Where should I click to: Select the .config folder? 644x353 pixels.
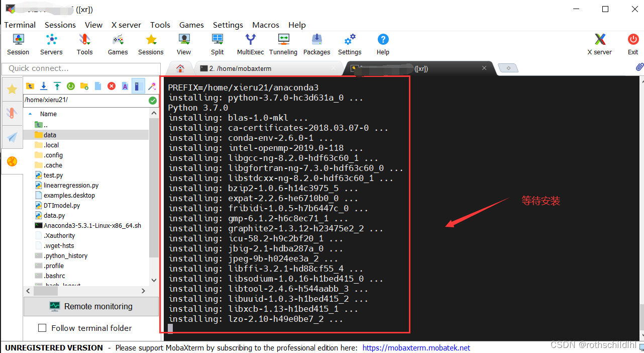point(53,155)
